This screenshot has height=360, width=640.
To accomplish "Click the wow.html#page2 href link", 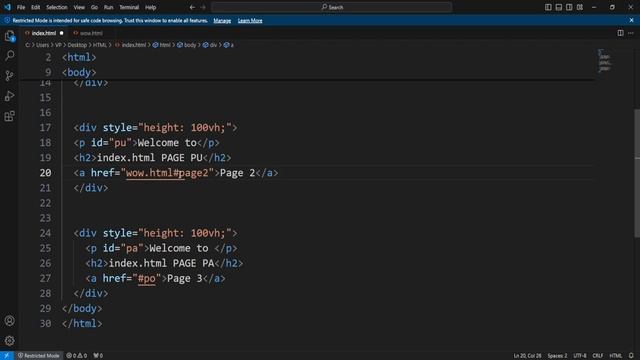I will tap(167, 173).
